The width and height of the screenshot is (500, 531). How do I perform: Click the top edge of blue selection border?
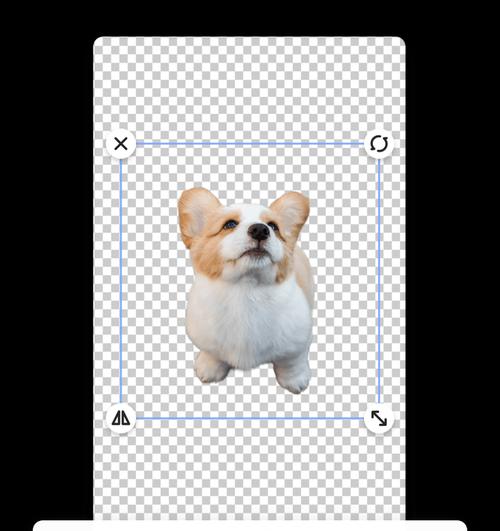250,144
